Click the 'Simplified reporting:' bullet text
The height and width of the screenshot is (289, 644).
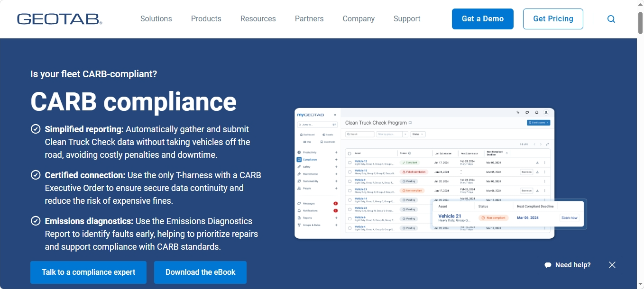tap(84, 129)
